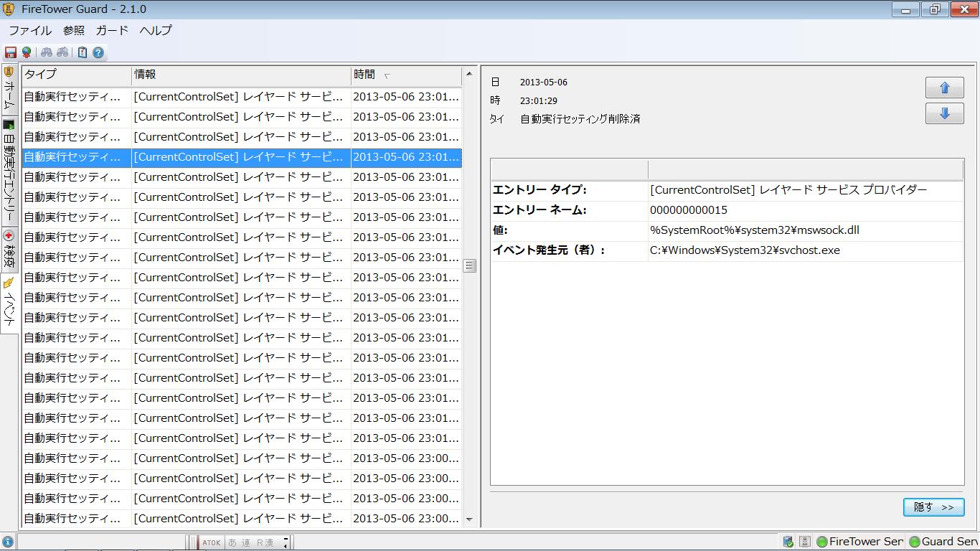Switch to the ホーム side tab
Viewport: 980px width, 551px height.
click(9, 89)
